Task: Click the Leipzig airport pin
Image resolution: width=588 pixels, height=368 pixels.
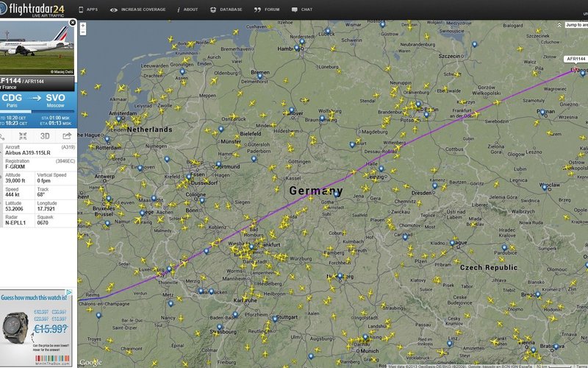Action: pos(381,169)
